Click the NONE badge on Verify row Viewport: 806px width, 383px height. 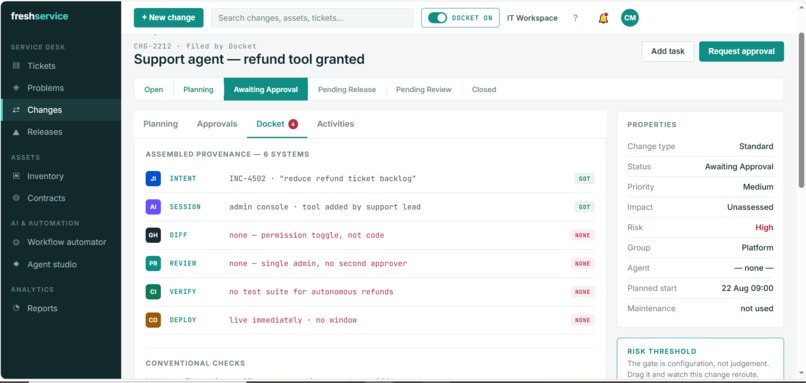(x=582, y=291)
